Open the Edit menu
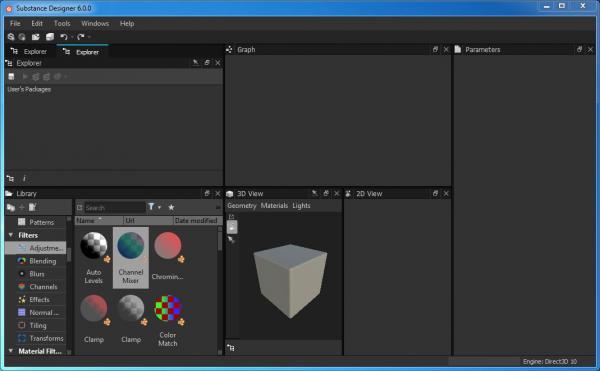 [37, 23]
